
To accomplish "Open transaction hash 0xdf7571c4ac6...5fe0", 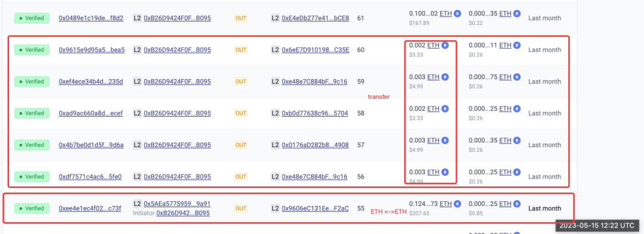I will (90, 177).
